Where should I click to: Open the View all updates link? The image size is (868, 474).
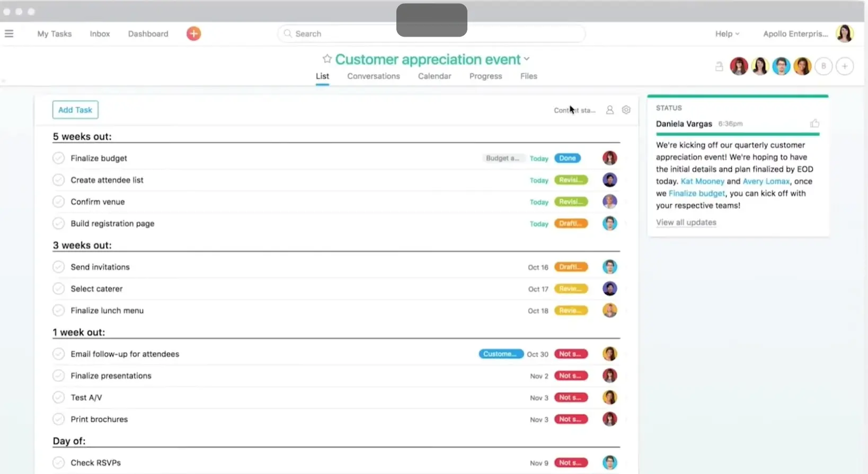[686, 222]
